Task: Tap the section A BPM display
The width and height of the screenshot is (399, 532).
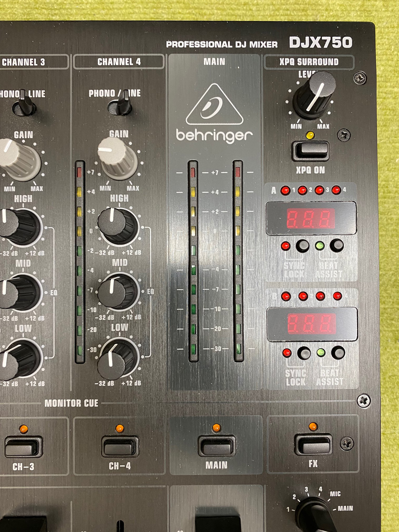Action: pos(311,218)
